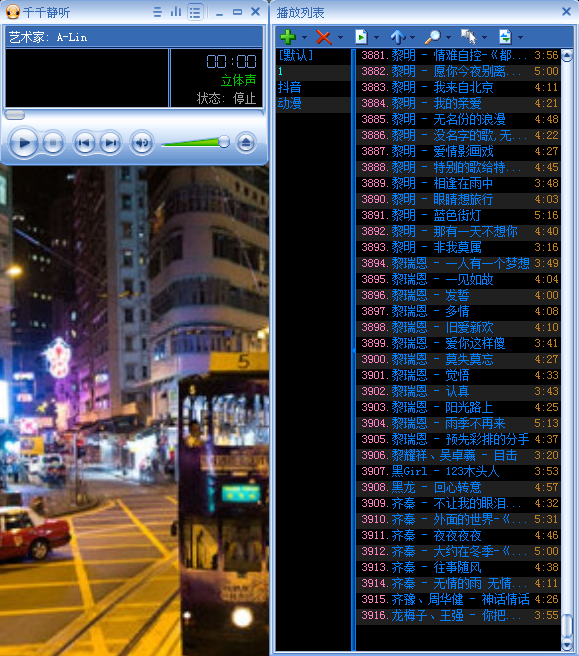This screenshot has height=656, width=579.
Task: Select track 3883 黎明 - 我来自北京
Action: click(459, 87)
